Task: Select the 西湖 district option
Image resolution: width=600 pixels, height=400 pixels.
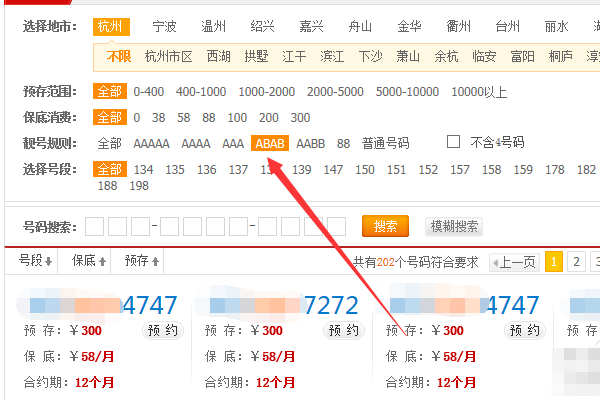Action: click(x=217, y=56)
